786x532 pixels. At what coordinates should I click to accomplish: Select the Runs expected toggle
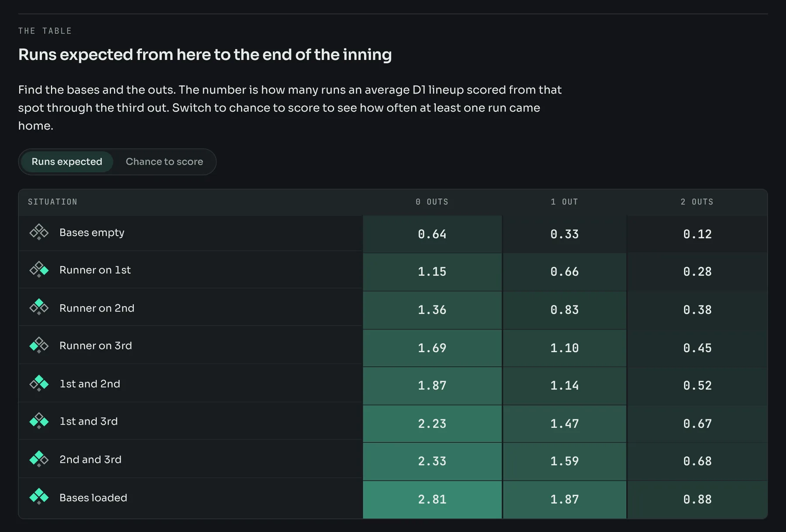67,162
